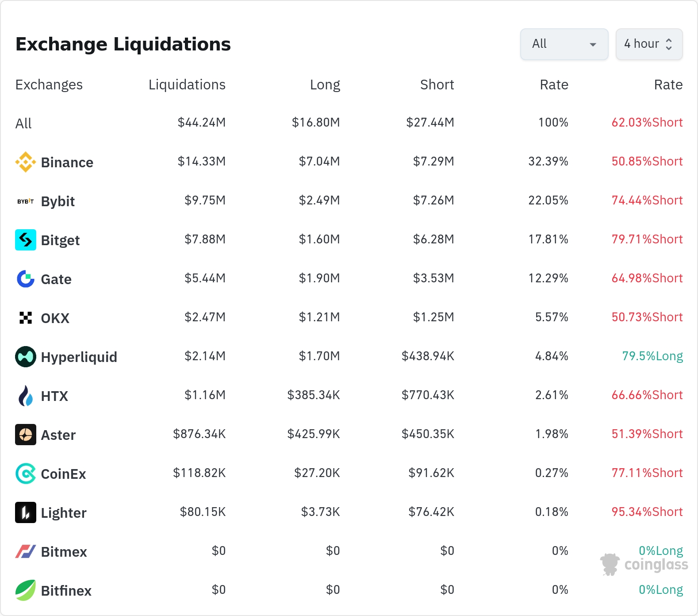Click the coinglass watermark logo
This screenshot has height=616, width=698.
[644, 565]
